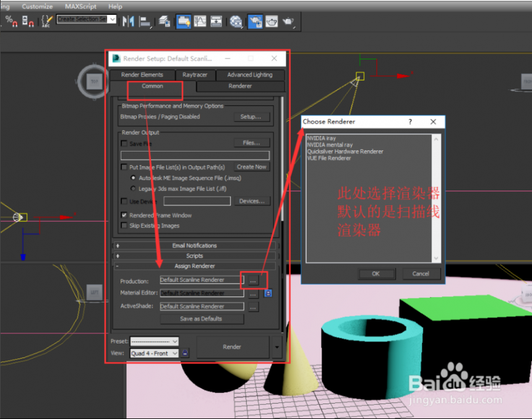This screenshot has width=532, height=419.
Task: Click the Render Setup toolbar icon
Action: point(255,22)
